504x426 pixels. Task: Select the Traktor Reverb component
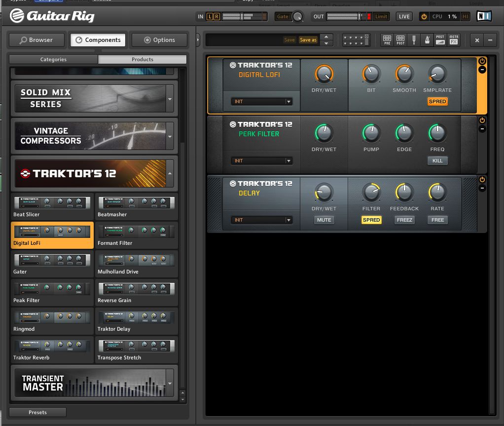click(52, 349)
